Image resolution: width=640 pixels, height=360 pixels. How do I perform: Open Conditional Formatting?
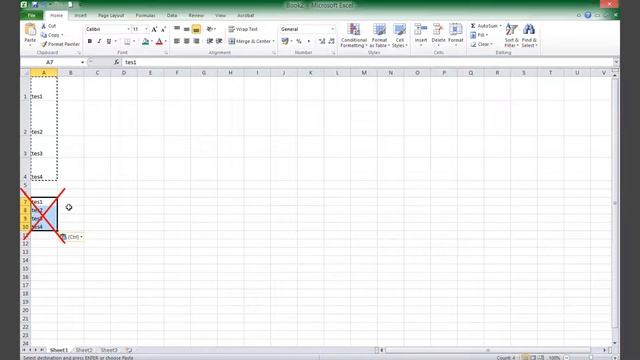point(354,36)
